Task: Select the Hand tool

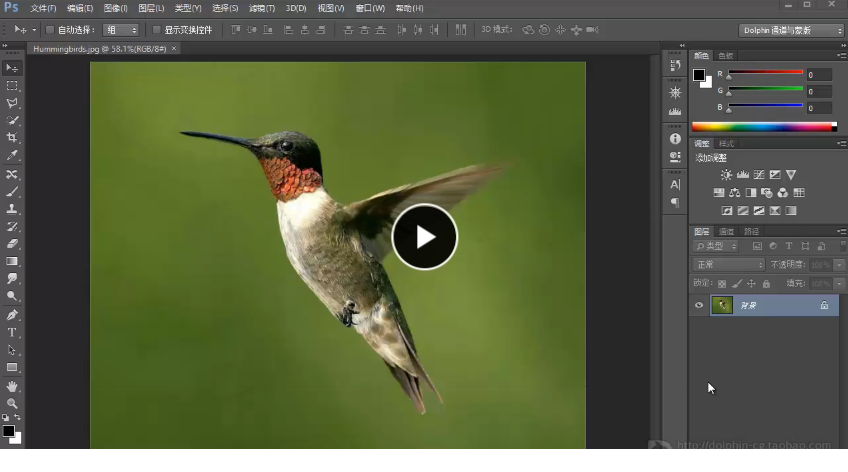Action: [12, 386]
